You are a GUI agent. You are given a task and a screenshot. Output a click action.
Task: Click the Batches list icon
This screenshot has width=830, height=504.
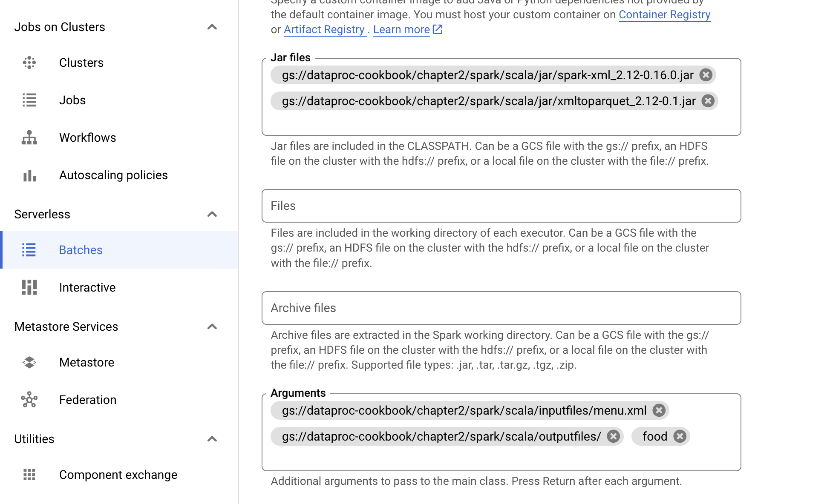click(x=29, y=250)
